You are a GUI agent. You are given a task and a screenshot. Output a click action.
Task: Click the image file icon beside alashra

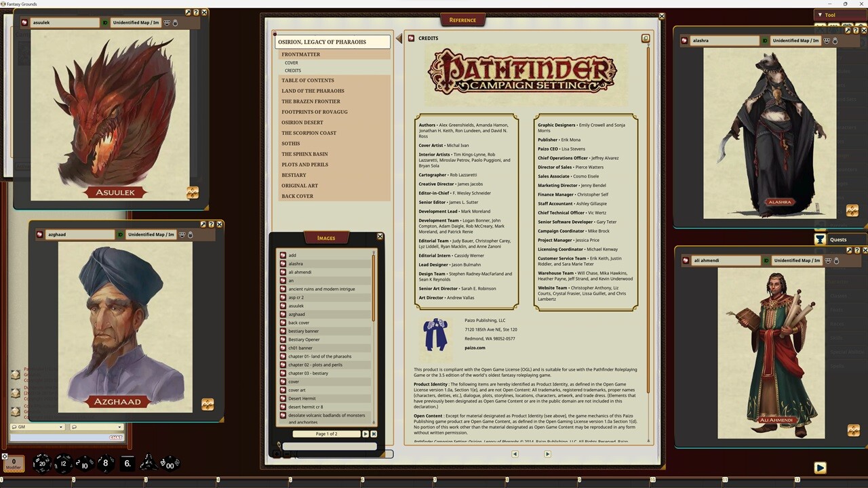pos(283,264)
